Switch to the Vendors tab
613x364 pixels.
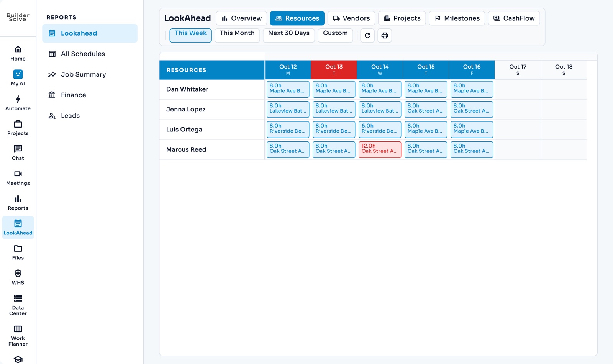coord(351,18)
